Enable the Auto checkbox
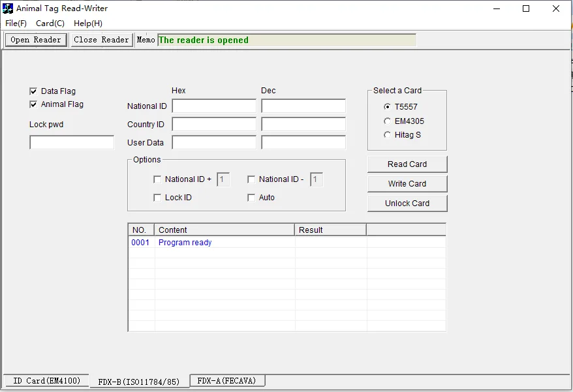573x392 pixels. tap(251, 198)
